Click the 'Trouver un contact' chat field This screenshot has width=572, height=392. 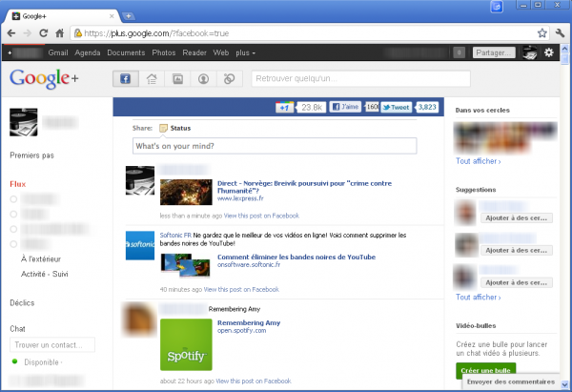(x=52, y=345)
